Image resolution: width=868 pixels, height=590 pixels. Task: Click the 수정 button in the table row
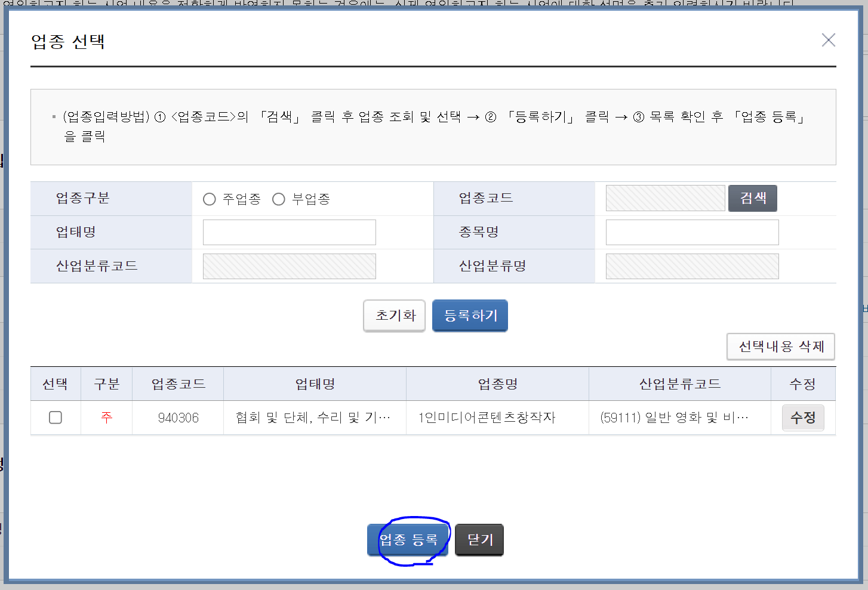coord(803,418)
